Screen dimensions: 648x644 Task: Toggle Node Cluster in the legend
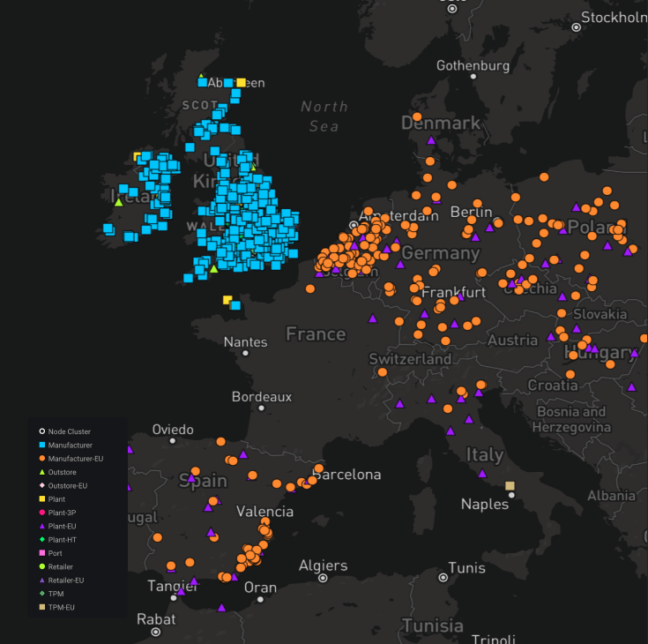point(70,431)
